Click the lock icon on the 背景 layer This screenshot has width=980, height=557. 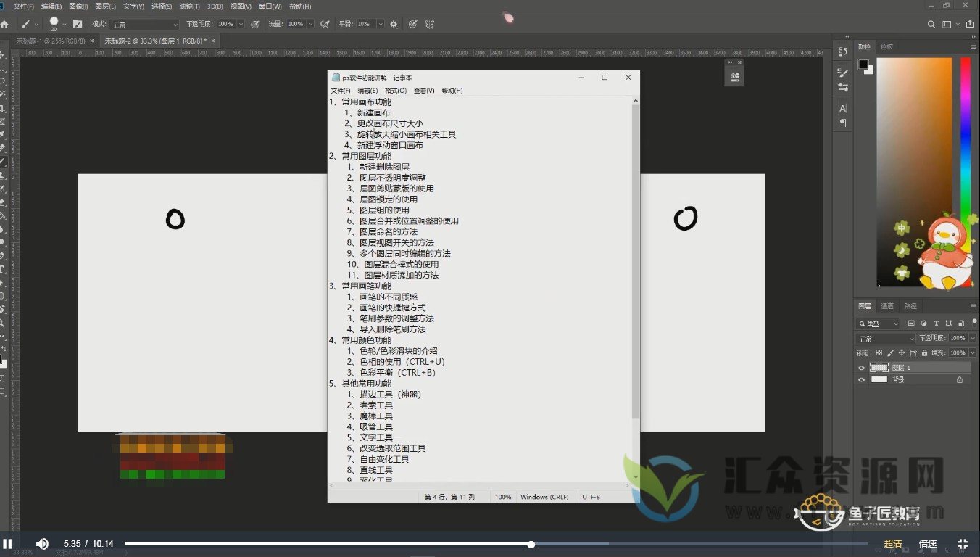pyautogui.click(x=960, y=379)
